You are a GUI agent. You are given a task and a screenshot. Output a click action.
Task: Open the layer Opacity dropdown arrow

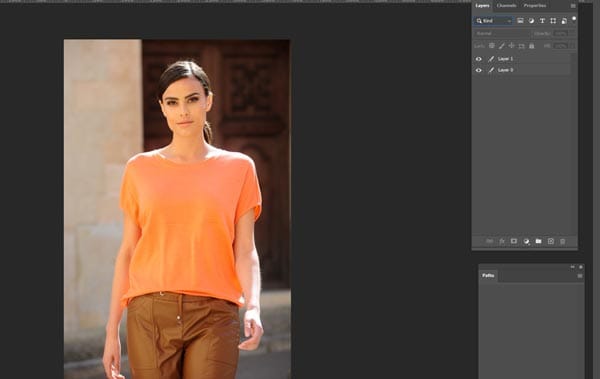click(572, 34)
